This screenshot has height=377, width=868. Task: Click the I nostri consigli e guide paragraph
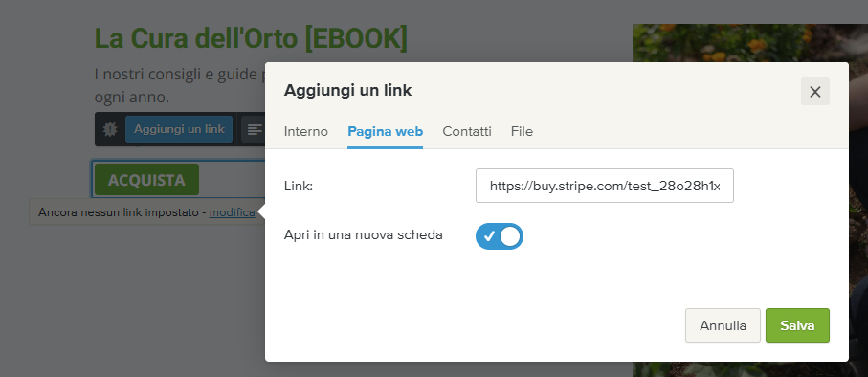(x=180, y=85)
